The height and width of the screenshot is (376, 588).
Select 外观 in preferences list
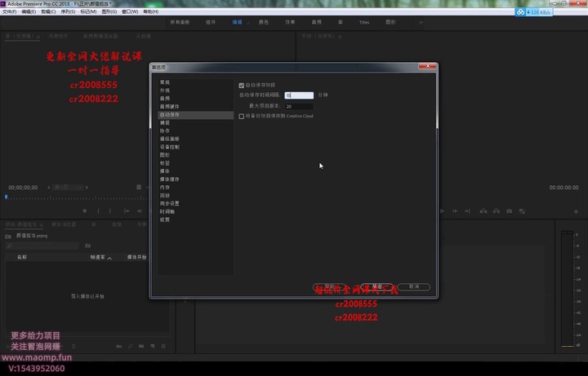[165, 91]
